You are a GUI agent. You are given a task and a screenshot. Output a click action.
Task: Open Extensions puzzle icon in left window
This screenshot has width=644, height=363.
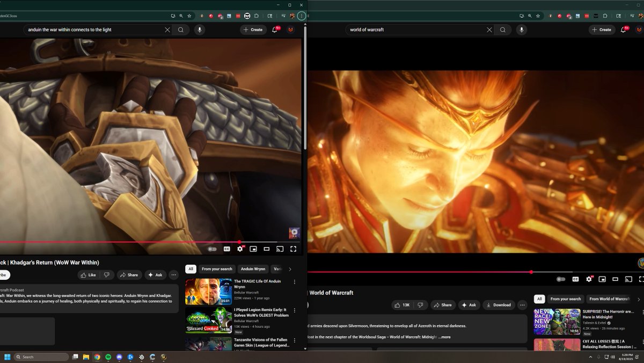tap(257, 16)
